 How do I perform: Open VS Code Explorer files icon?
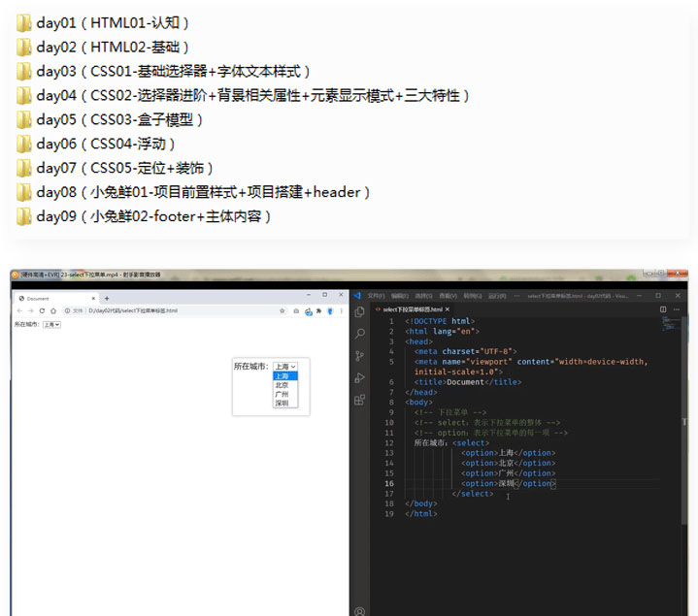(x=360, y=312)
